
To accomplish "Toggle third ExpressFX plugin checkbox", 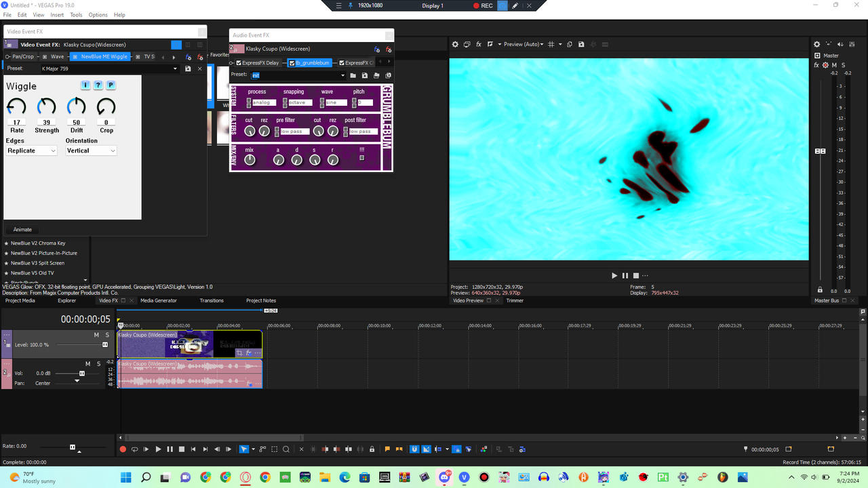I will (x=342, y=63).
